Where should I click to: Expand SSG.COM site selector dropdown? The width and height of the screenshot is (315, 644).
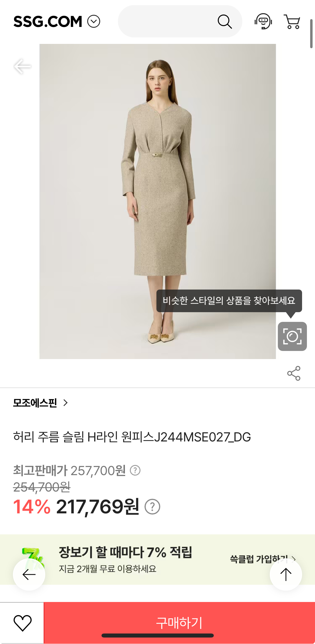[94, 22]
